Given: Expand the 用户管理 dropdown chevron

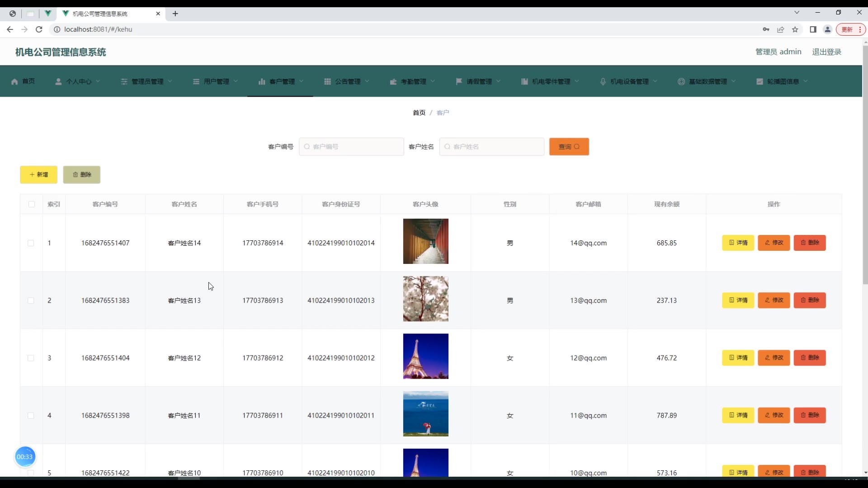Looking at the screenshot, I should [236, 81].
